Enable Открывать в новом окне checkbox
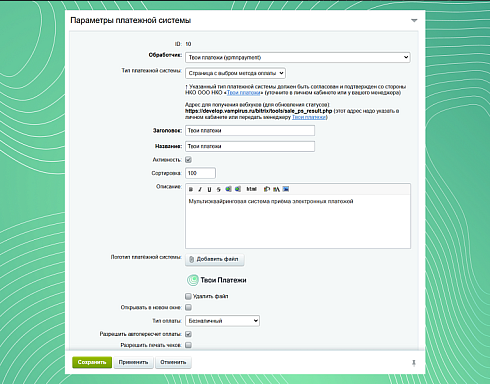This screenshot has width=490, height=384. coord(188,307)
